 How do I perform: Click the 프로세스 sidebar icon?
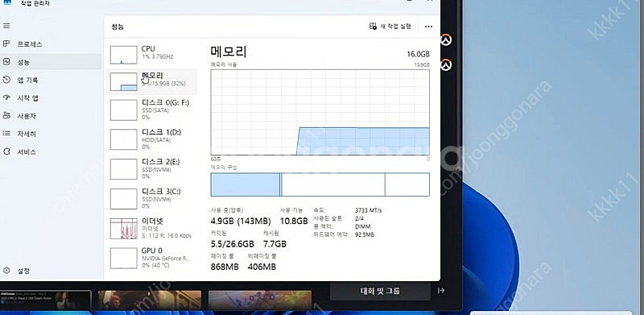tap(6, 44)
